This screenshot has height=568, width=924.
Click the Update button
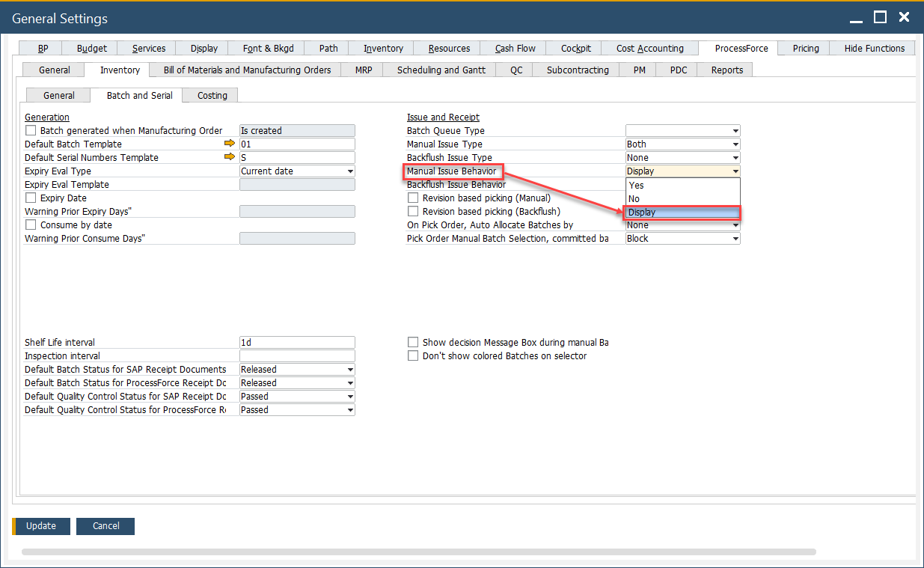pyautogui.click(x=41, y=526)
